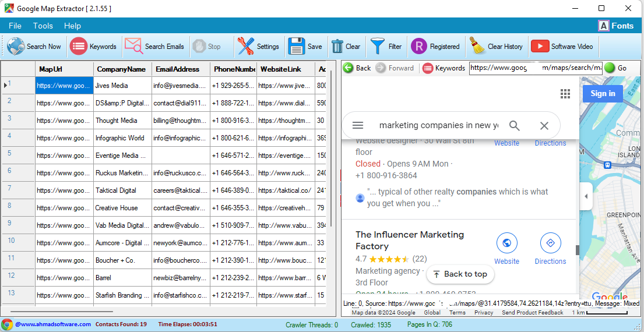644x332 pixels.
Task: Click the Stop hand icon
Action: click(x=199, y=47)
